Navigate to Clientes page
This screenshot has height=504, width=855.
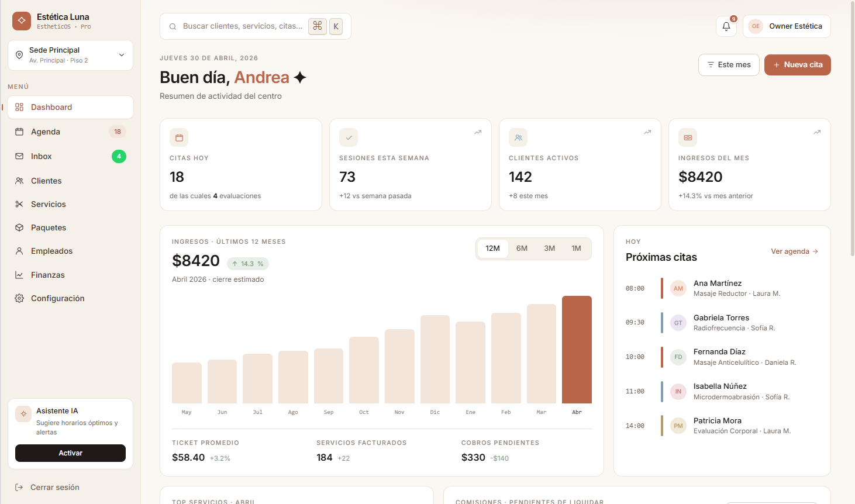71,181
